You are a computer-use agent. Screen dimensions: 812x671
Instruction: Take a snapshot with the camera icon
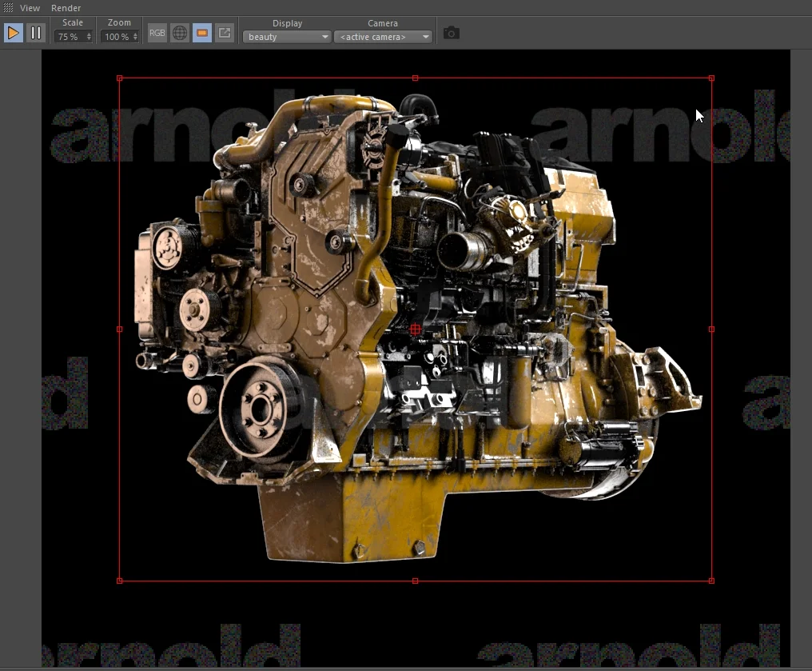click(x=451, y=33)
